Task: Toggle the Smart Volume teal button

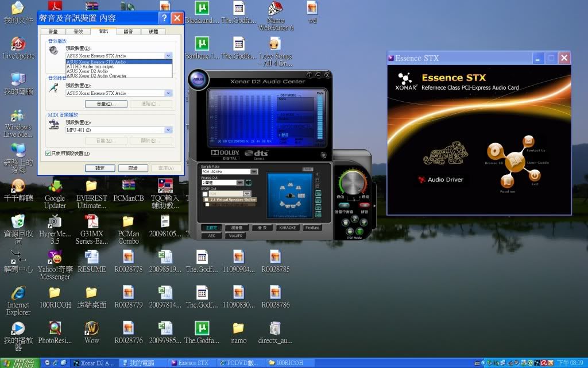Action: click(x=344, y=205)
